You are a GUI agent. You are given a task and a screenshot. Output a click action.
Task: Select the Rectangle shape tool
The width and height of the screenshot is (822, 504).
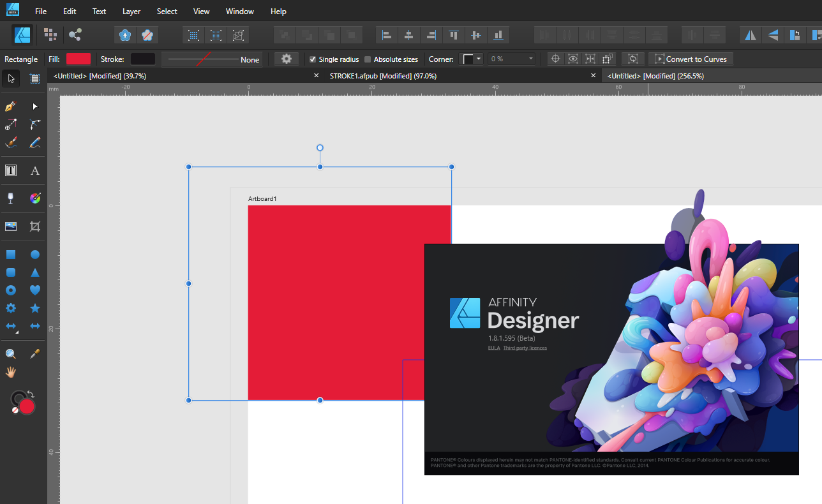tap(11, 255)
